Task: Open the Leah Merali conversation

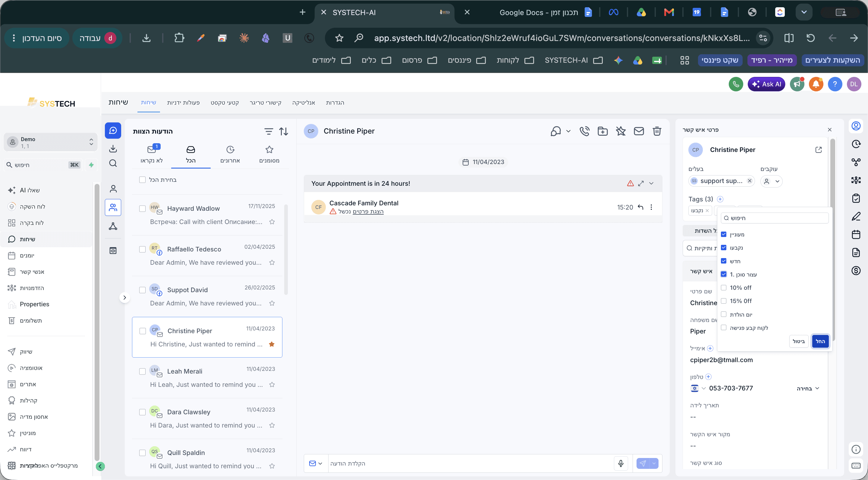Action: pos(207,378)
